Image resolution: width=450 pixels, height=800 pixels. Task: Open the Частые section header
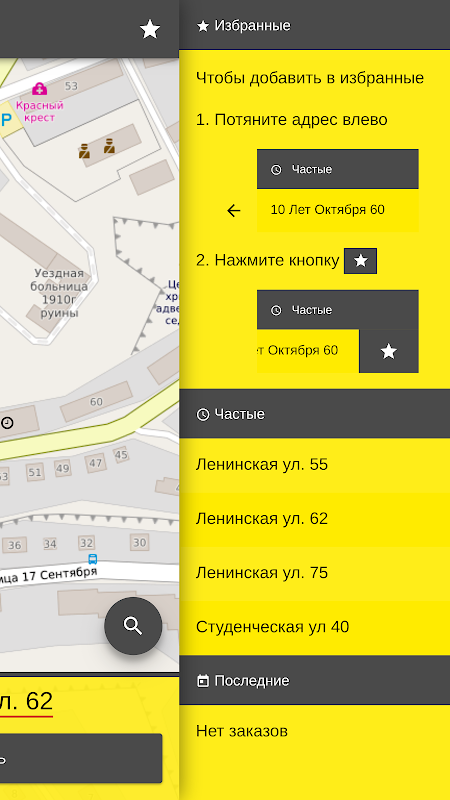tap(315, 414)
